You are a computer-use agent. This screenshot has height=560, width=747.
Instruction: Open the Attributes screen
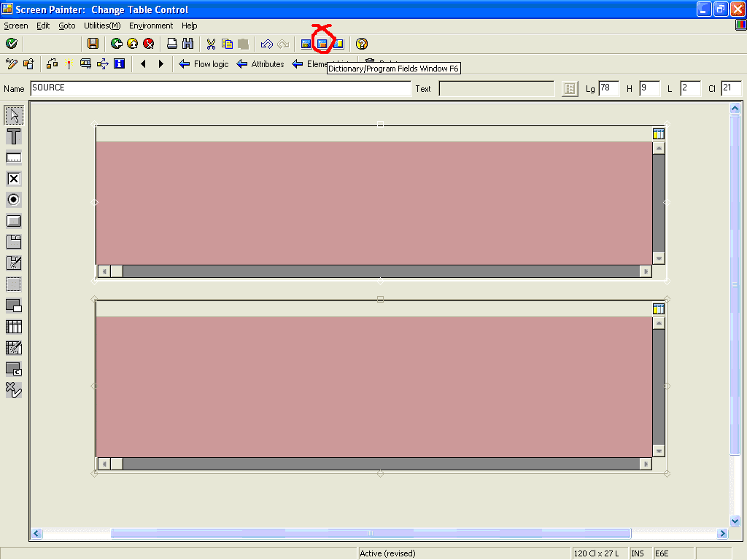(x=266, y=63)
